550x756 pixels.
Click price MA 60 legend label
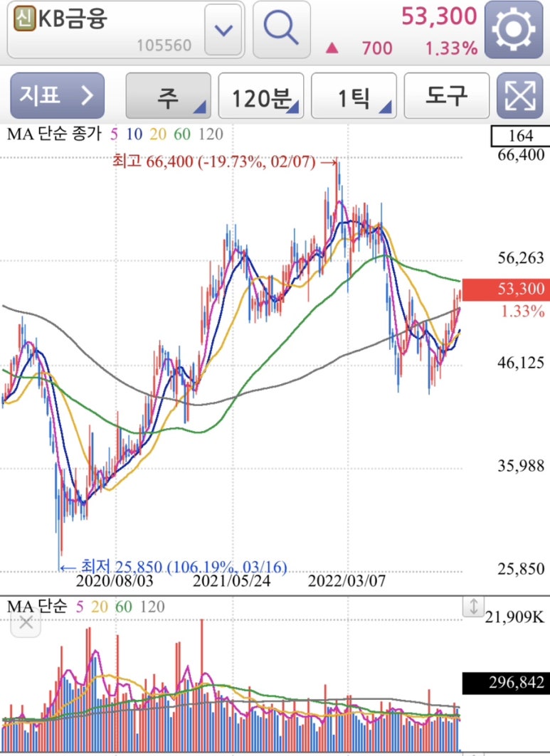[182, 134]
